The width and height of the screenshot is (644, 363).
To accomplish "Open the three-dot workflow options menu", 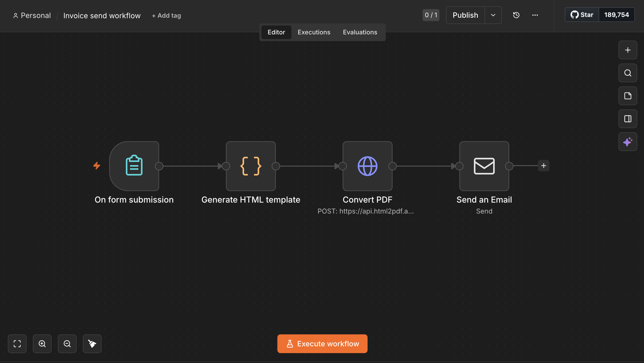I will click(535, 15).
